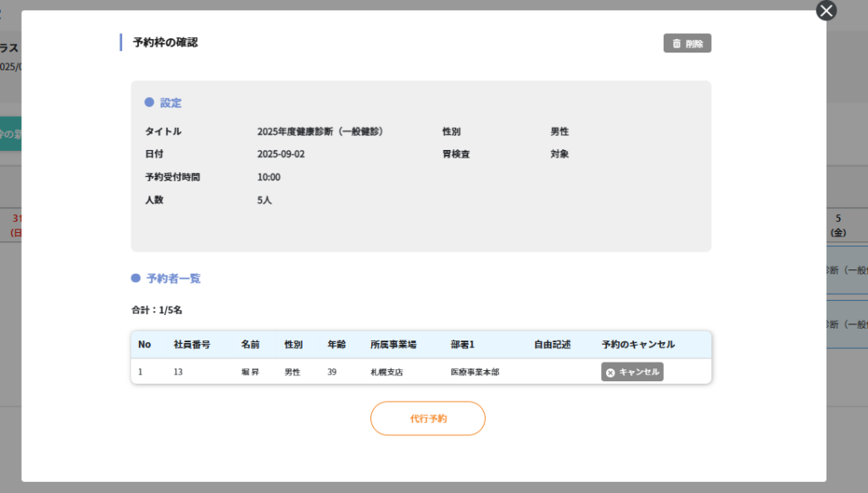
Task: Click the trash icon in 削除 button
Action: point(676,43)
